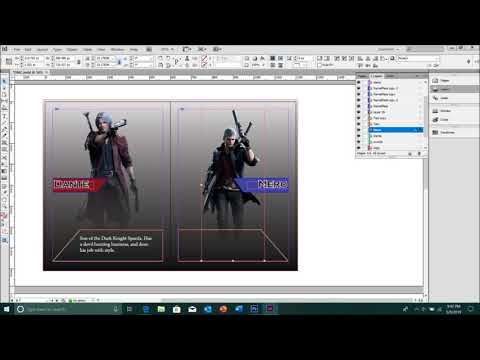Open the View Options dropdown
This screenshot has width=480, height=360.
[x=187, y=49]
